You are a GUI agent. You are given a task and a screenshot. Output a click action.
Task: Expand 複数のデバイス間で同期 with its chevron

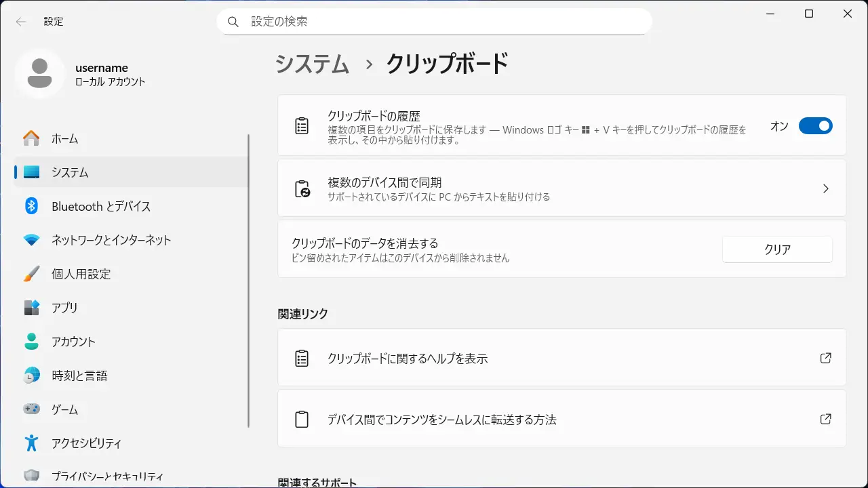(825, 189)
